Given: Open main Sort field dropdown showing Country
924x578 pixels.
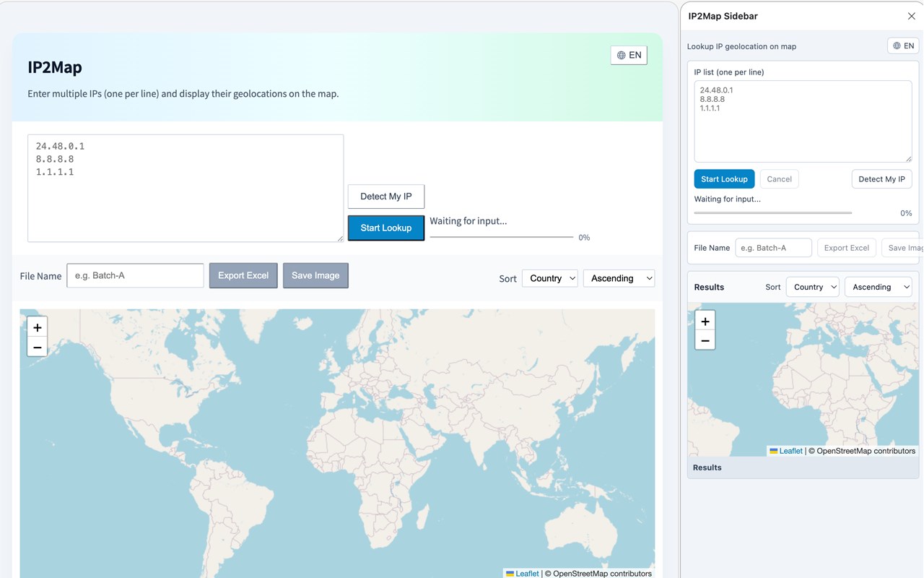Looking at the screenshot, I should pos(550,278).
